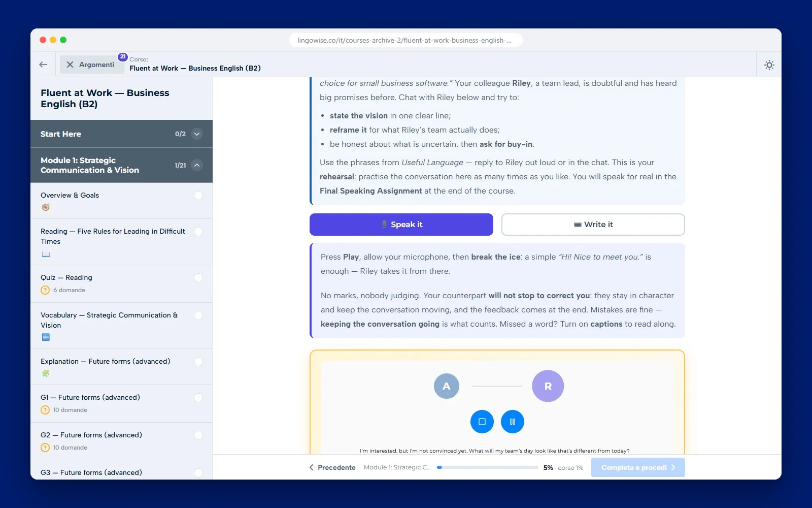Click the abc icon under Vocabulary lesson
The width and height of the screenshot is (812, 508).
click(x=46, y=337)
